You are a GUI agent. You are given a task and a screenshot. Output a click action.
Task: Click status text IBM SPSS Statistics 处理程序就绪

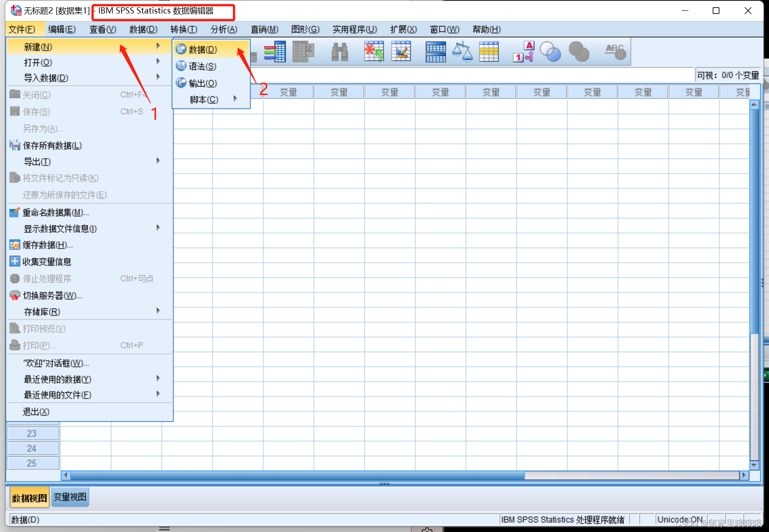[563, 519]
